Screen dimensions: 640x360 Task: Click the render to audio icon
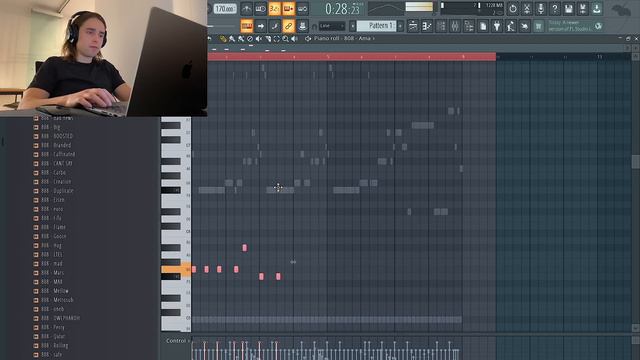582,9
